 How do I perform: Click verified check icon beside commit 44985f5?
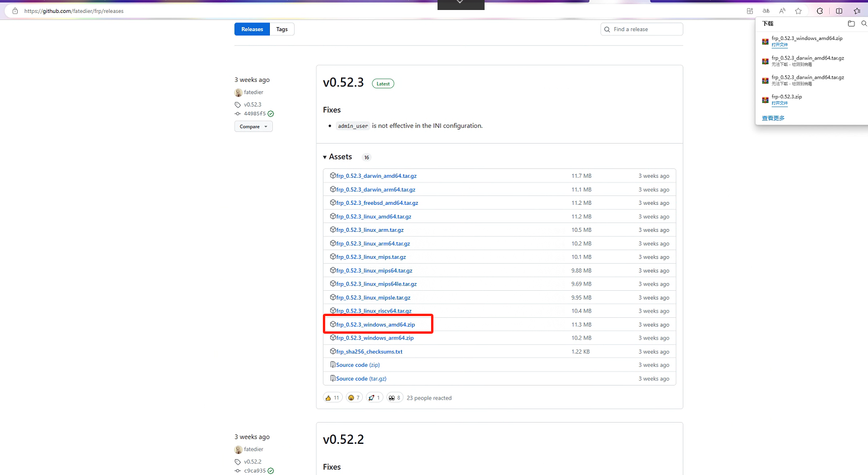271,114
